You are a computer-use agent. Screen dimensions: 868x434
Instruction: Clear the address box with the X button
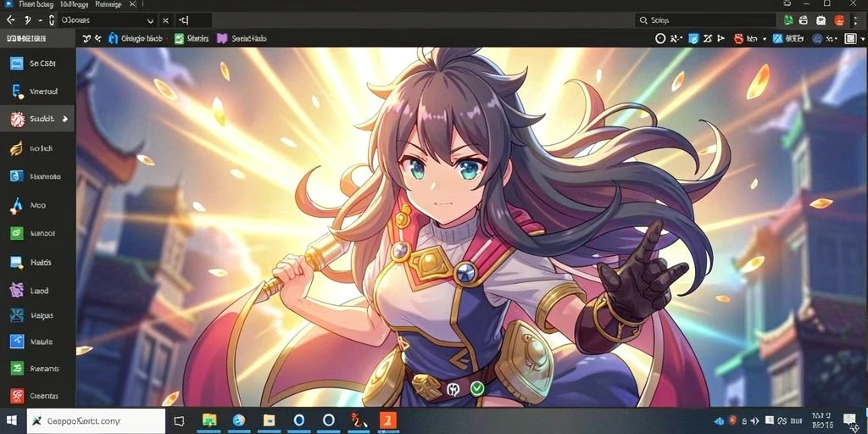(x=165, y=20)
